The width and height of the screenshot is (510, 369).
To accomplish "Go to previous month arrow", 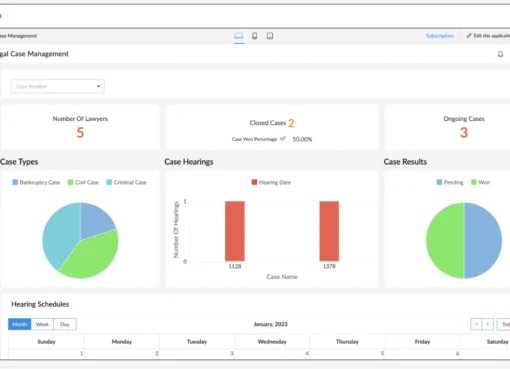I will pos(476,324).
